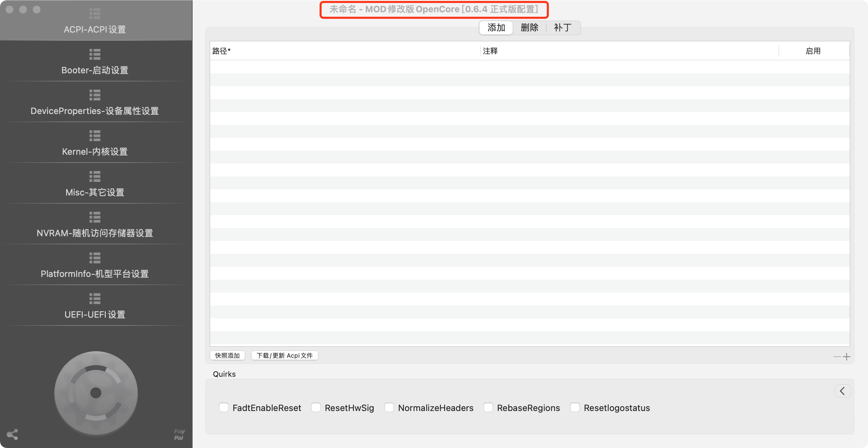Viewport: 868px width, 448px height.
Task: Click the plus icon to add row
Action: coord(847,357)
